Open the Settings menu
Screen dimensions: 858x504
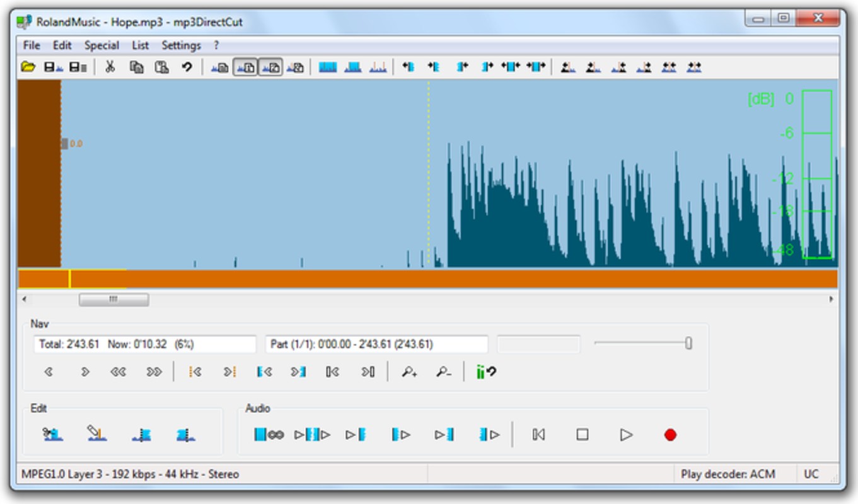[x=181, y=45]
